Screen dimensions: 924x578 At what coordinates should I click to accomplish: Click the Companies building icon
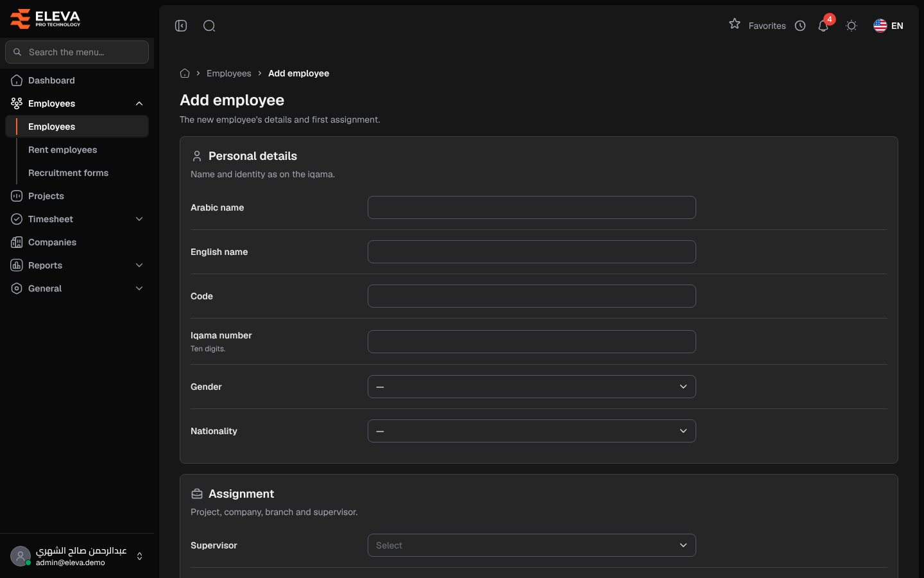pyautogui.click(x=17, y=242)
